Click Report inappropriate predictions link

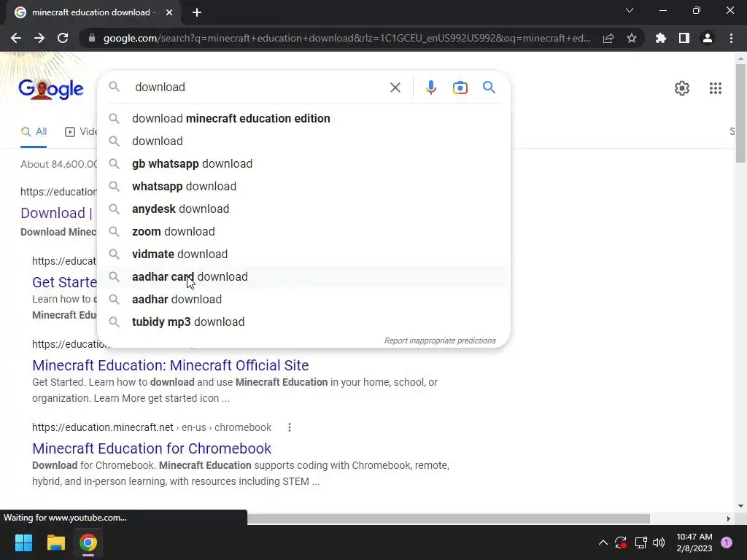tap(440, 341)
